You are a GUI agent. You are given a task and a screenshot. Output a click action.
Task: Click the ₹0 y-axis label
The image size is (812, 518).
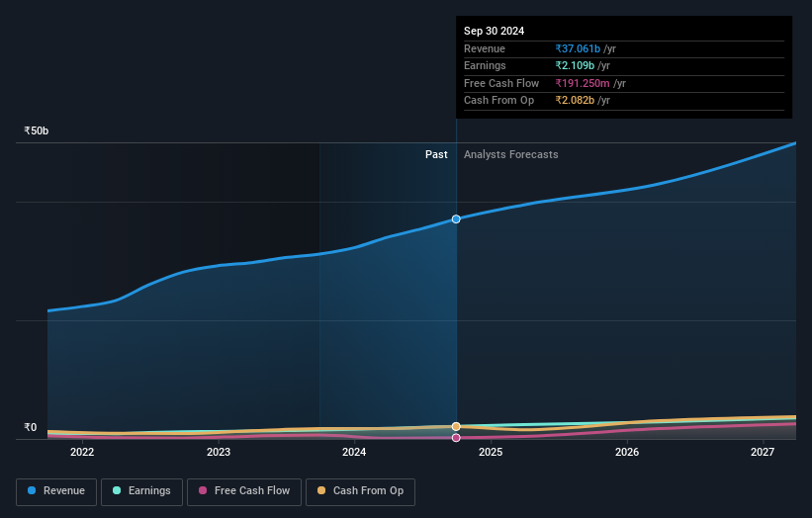click(31, 427)
